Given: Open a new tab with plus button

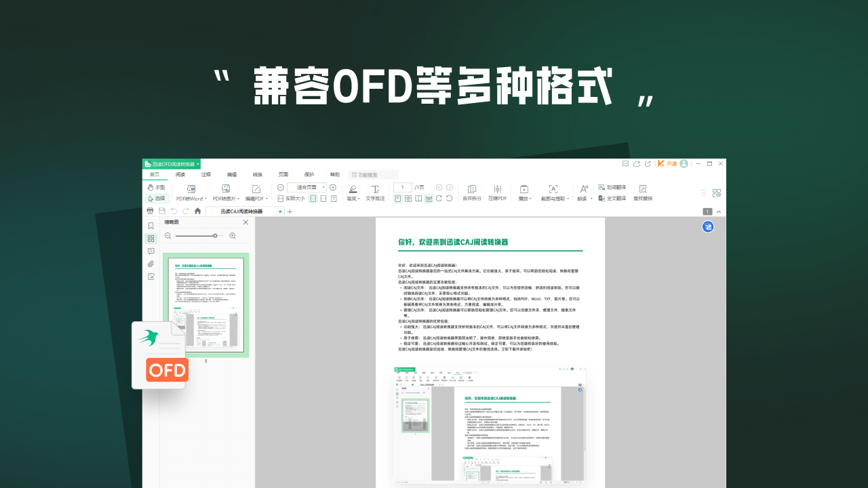Looking at the screenshot, I should [290, 211].
